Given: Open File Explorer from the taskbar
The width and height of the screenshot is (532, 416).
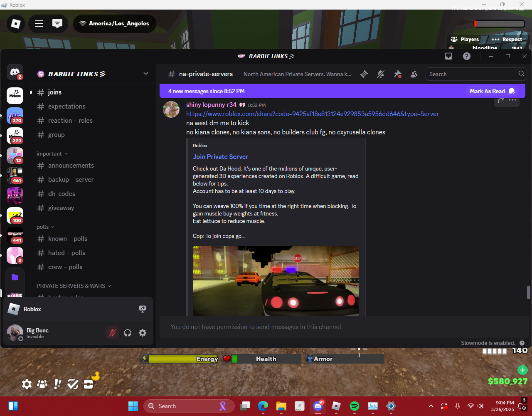Looking at the screenshot, I should (x=281, y=406).
